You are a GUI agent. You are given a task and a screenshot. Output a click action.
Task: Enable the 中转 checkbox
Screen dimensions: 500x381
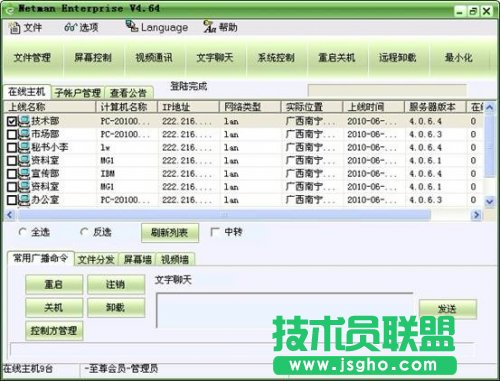coord(215,232)
